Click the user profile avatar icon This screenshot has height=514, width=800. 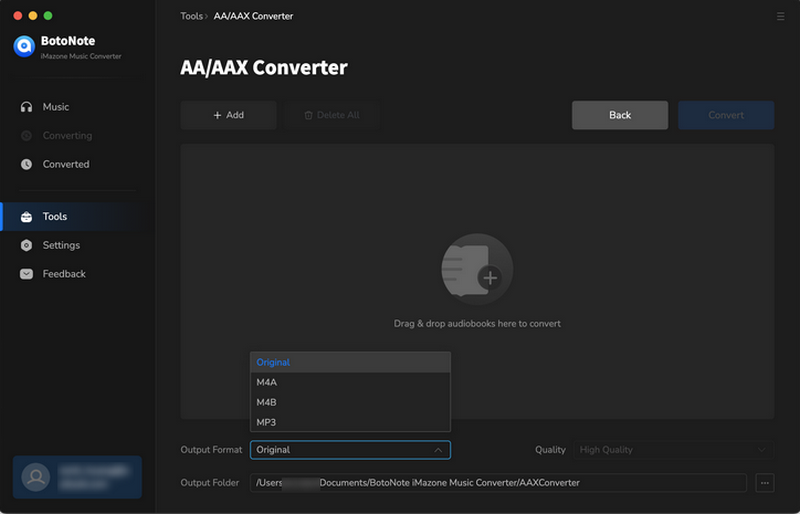(37, 477)
